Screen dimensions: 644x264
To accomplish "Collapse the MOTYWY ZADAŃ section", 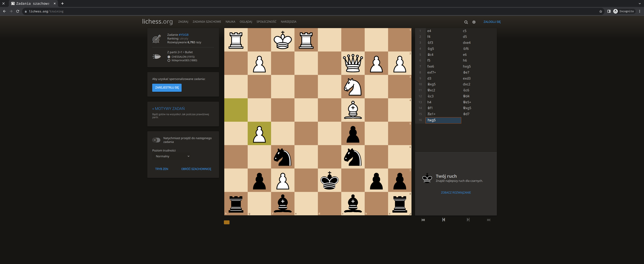I will pos(168,108).
